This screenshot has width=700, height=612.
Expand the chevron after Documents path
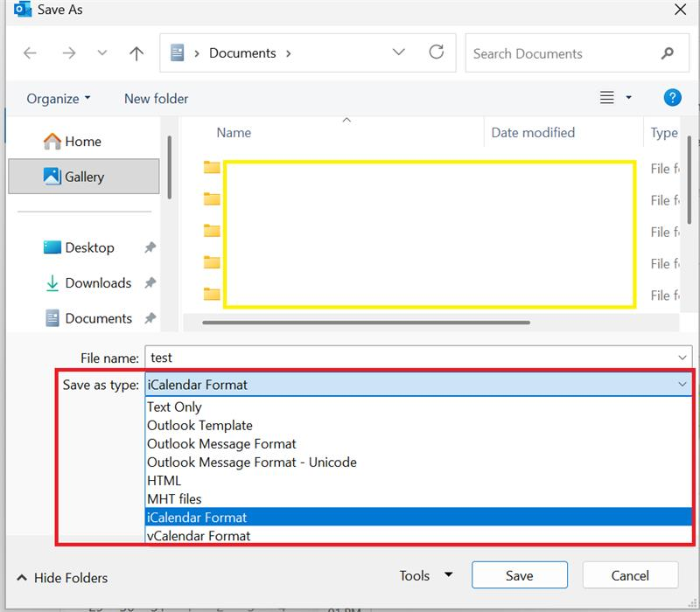click(289, 53)
